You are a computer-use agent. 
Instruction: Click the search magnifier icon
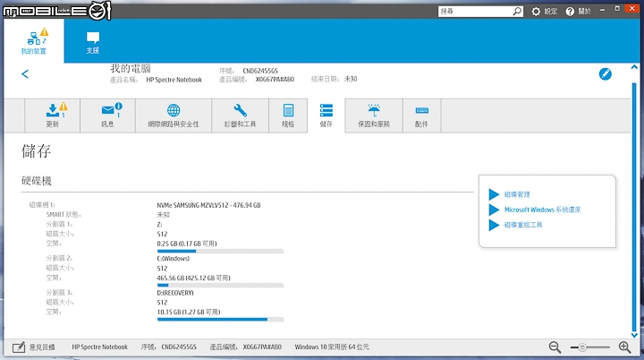click(x=518, y=12)
